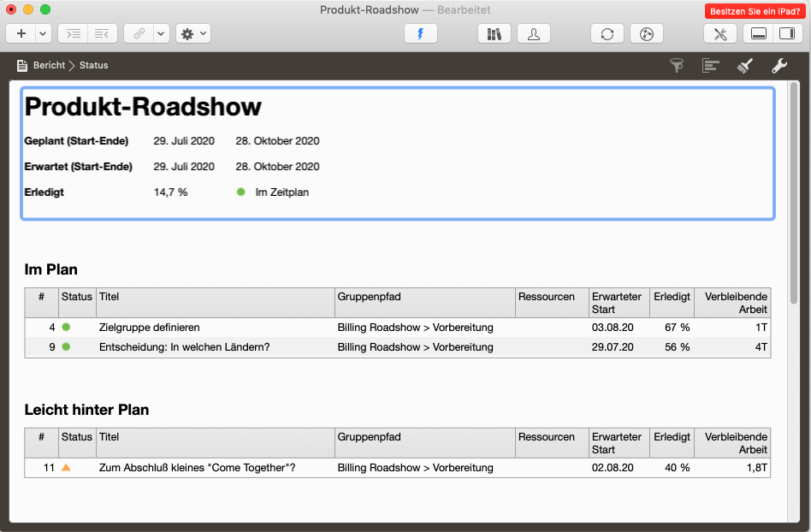Open the resource library icon
The width and height of the screenshot is (811, 532).
point(494,33)
